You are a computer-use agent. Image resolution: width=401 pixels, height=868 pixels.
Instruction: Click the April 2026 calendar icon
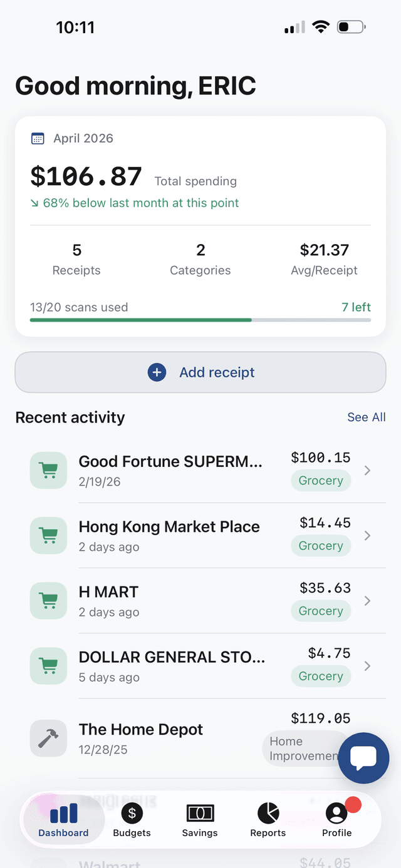(38, 138)
